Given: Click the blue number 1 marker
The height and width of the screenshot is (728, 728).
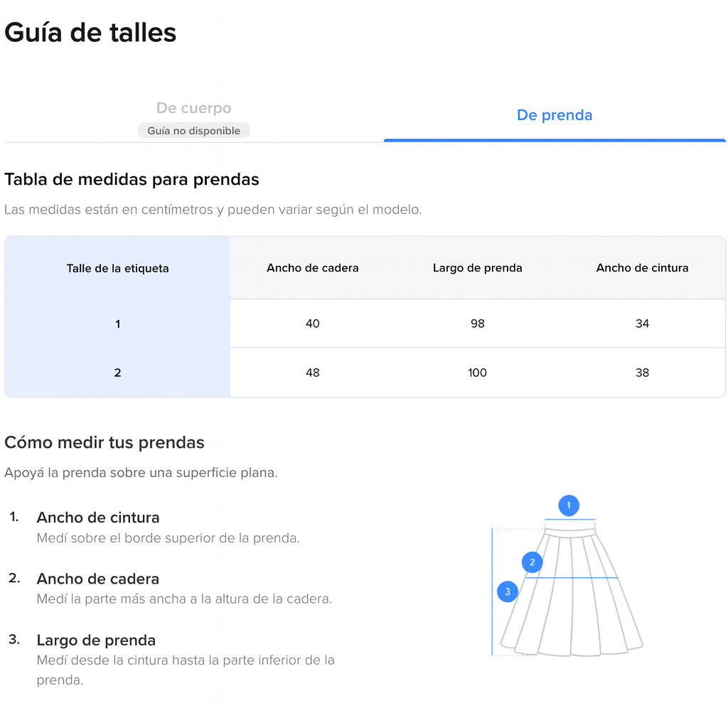Looking at the screenshot, I should 568,505.
